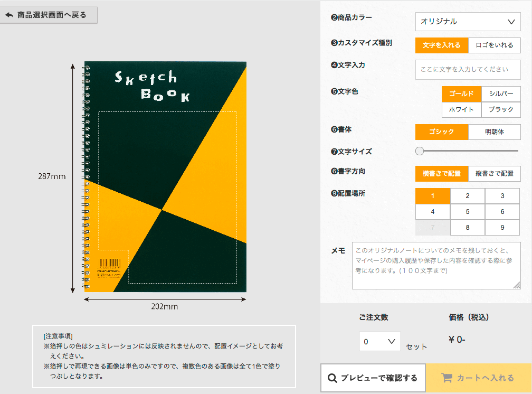The image size is (532, 394).
Task: Choose シルバー as the text color
Action: 501,94
